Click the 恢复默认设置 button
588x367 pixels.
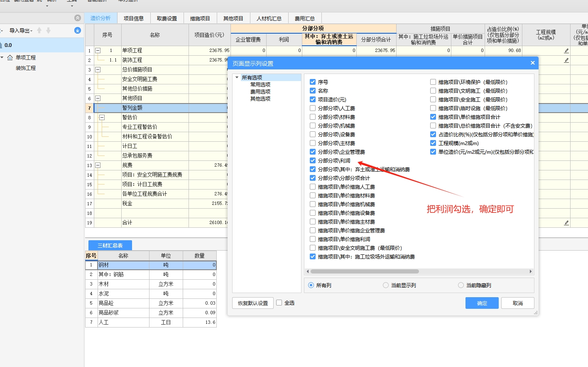[253, 303]
